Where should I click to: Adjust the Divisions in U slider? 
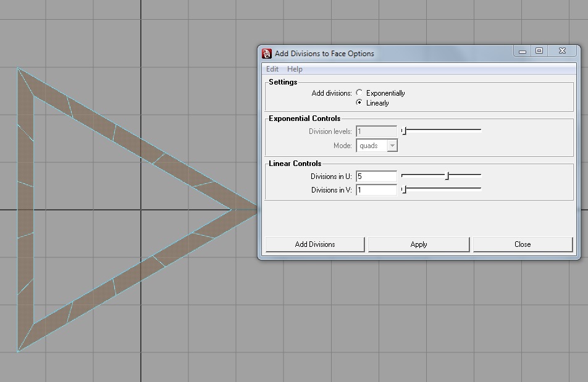pos(441,175)
